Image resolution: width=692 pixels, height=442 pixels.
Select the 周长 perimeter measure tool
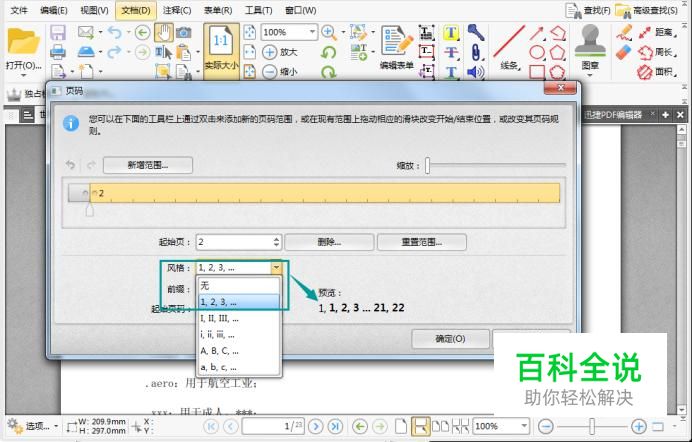[x=658, y=52]
